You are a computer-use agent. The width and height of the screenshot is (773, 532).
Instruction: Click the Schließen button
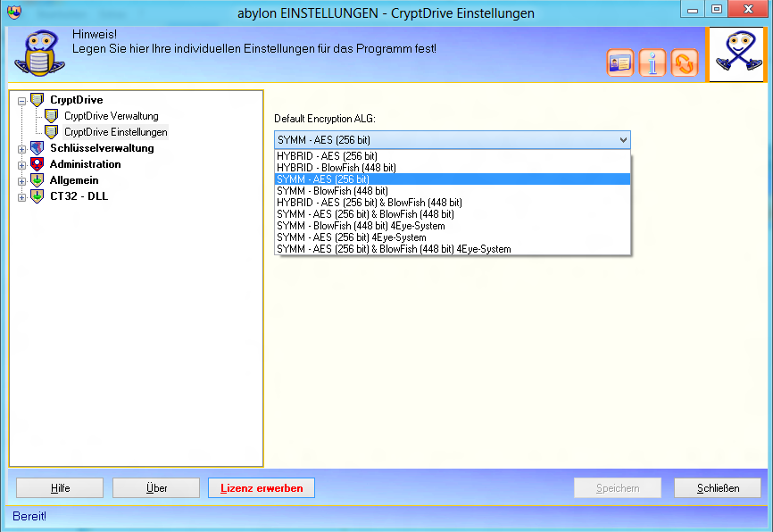click(718, 488)
